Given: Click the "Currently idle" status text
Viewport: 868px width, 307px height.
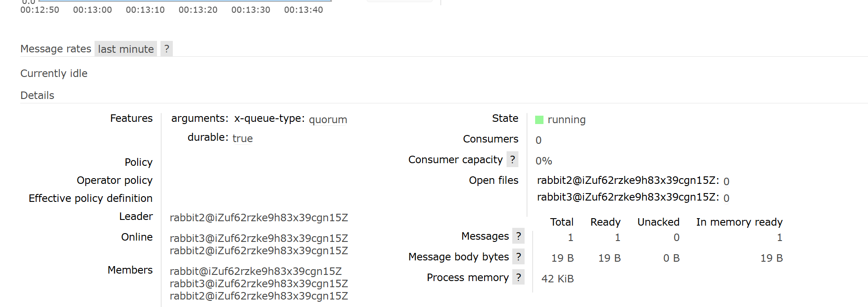Looking at the screenshot, I should [x=54, y=73].
